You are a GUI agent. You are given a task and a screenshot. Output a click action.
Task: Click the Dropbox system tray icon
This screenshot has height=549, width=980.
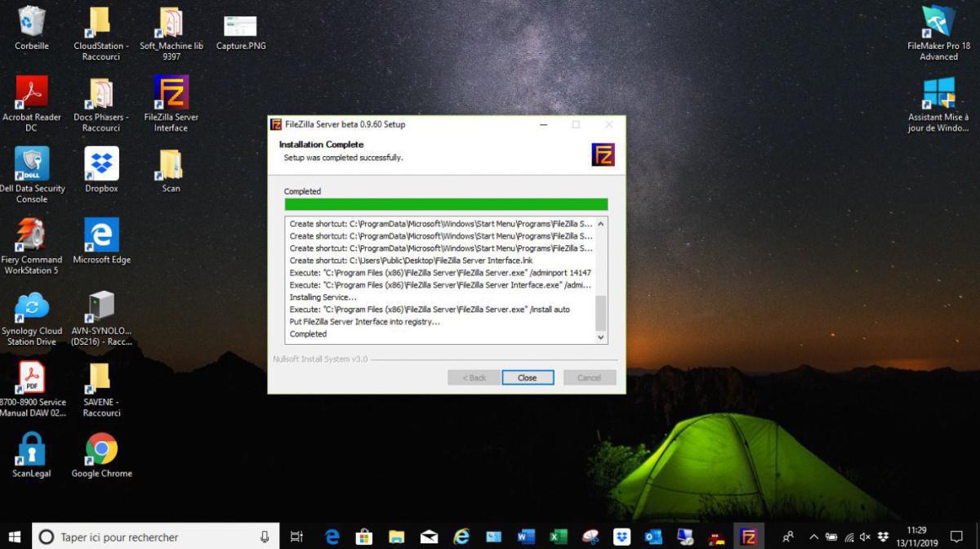tap(883, 537)
